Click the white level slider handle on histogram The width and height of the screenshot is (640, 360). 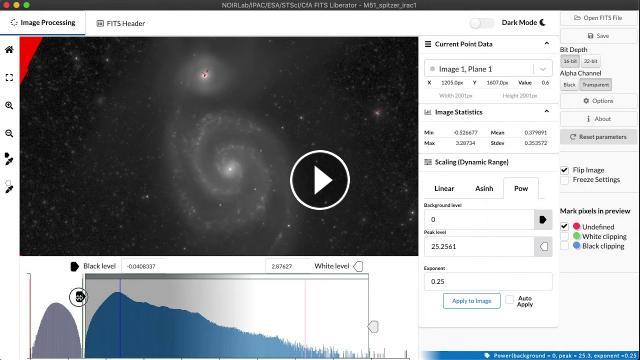373,327
